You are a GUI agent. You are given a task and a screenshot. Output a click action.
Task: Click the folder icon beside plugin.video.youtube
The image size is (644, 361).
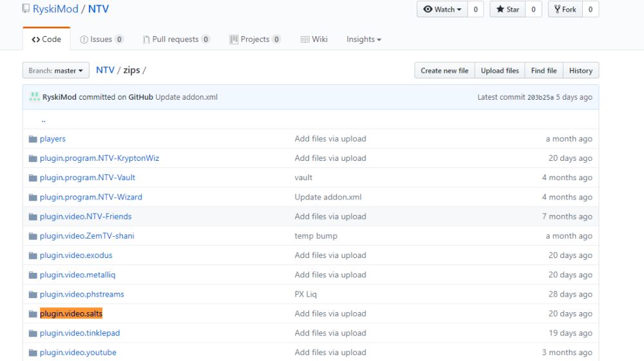click(33, 353)
